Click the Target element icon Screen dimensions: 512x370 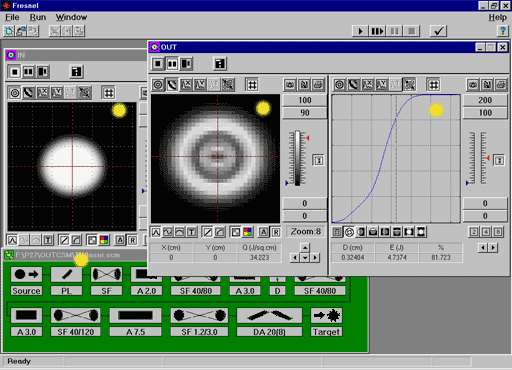coord(326,315)
